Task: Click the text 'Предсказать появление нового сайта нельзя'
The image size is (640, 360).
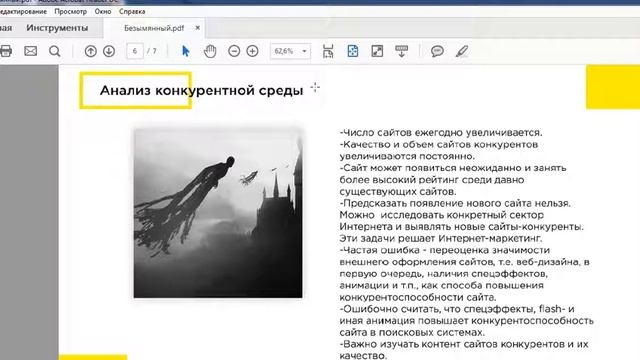Action: [455, 203]
